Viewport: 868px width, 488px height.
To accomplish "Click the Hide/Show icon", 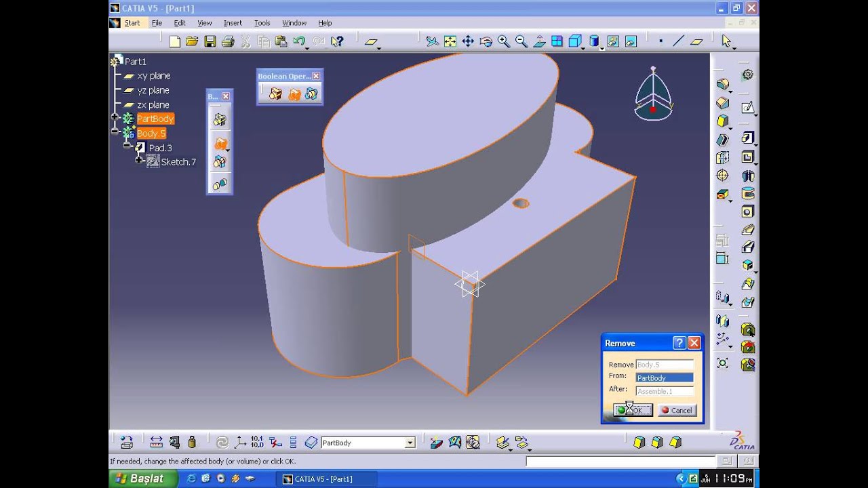I will pyautogui.click(x=613, y=41).
